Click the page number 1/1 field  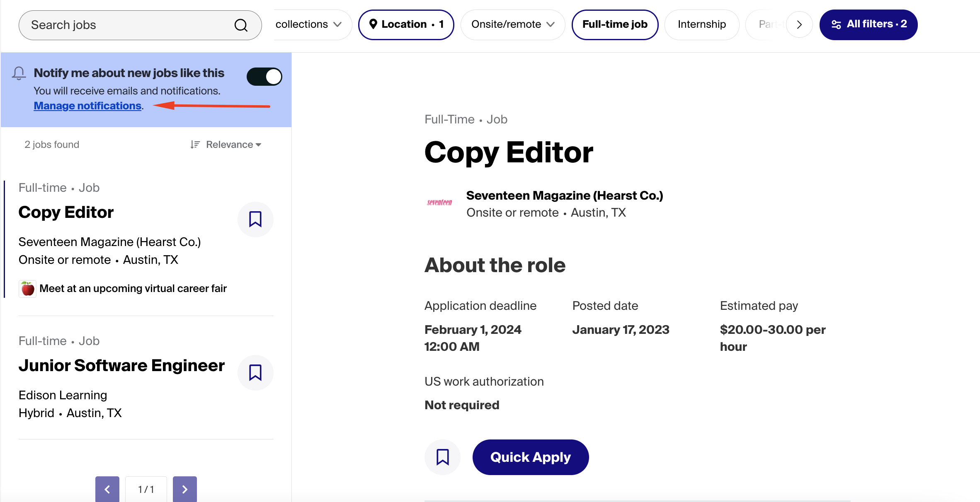pos(146,489)
